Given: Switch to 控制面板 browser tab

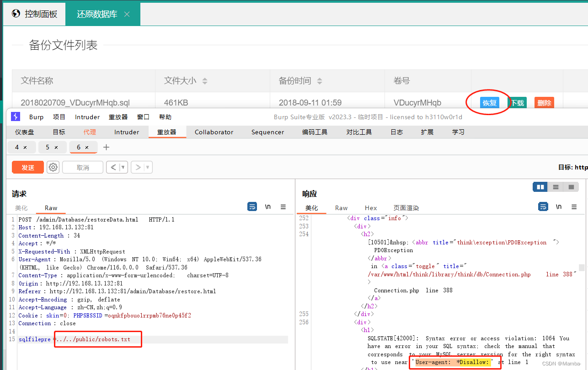Looking at the screenshot, I should pyautogui.click(x=35, y=14).
